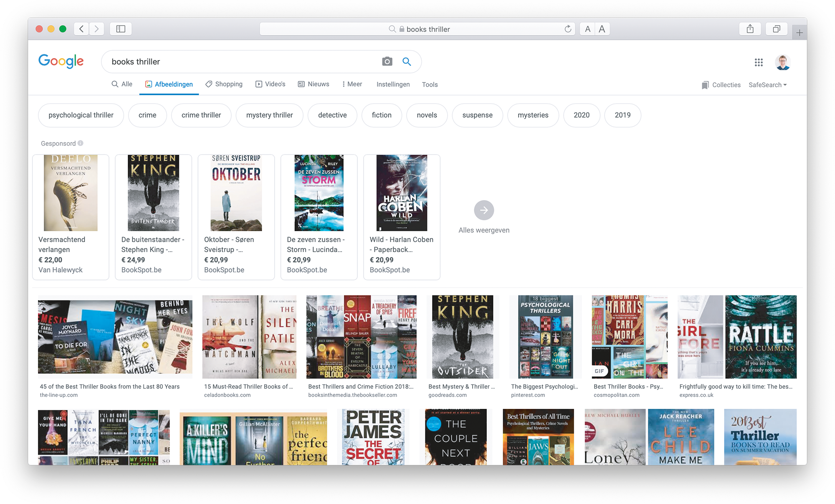Apply the novels filter chip
The height and width of the screenshot is (504, 835).
coord(427,115)
